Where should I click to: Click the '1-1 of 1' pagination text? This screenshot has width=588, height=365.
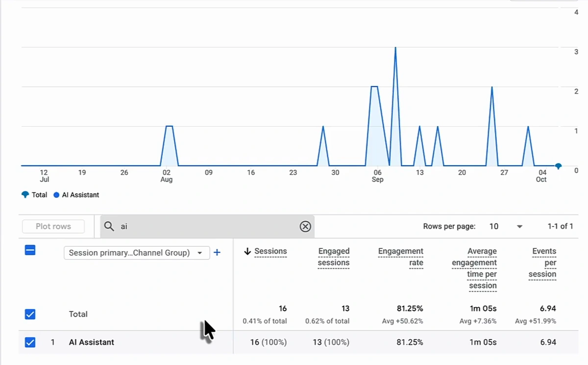point(561,226)
